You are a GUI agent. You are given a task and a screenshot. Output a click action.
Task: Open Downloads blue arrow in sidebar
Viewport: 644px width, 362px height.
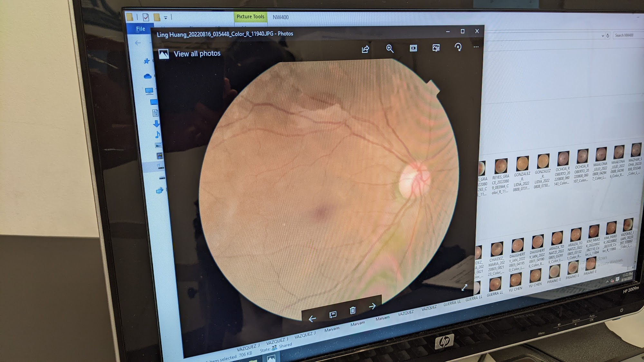[156, 124]
